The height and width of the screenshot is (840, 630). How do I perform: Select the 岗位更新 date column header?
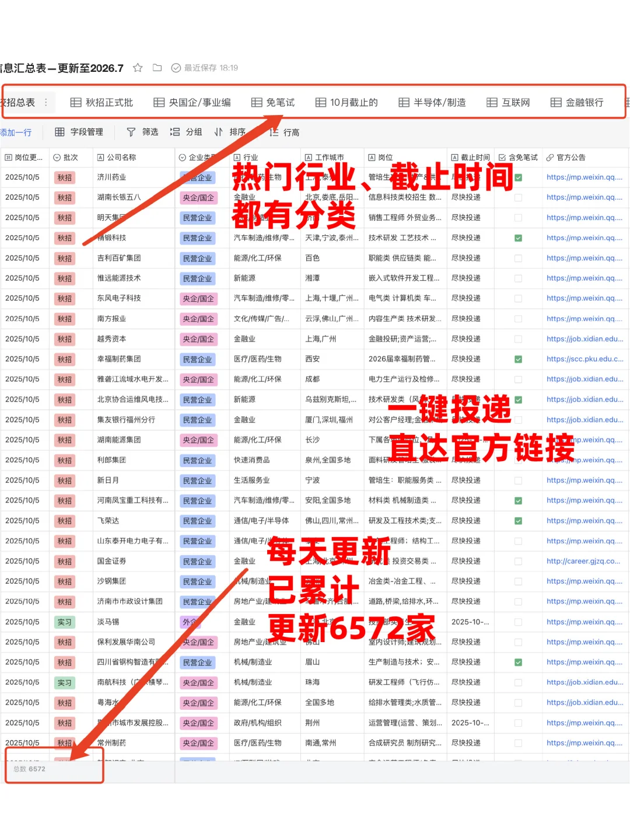click(24, 158)
